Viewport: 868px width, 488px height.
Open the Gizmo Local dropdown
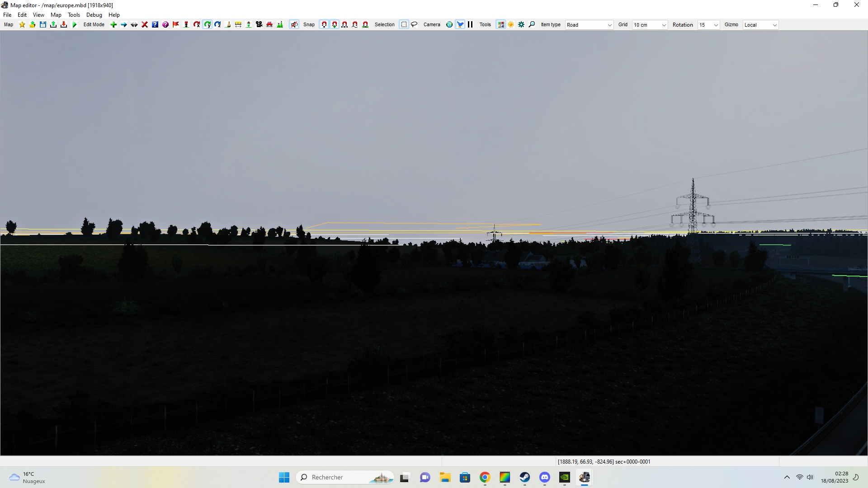(x=760, y=25)
